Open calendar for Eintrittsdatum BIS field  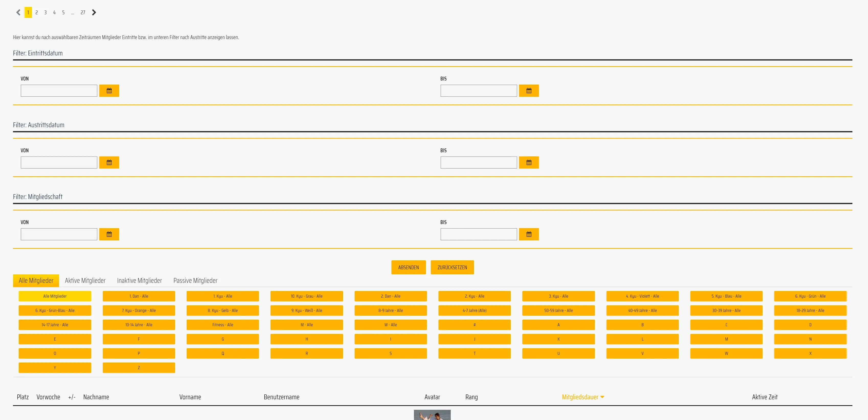[529, 91]
